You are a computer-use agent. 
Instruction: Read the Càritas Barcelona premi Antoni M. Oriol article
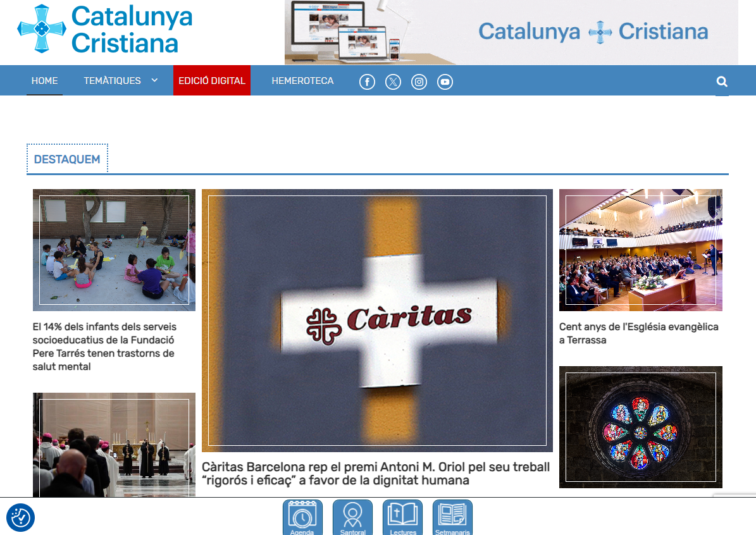376,473
